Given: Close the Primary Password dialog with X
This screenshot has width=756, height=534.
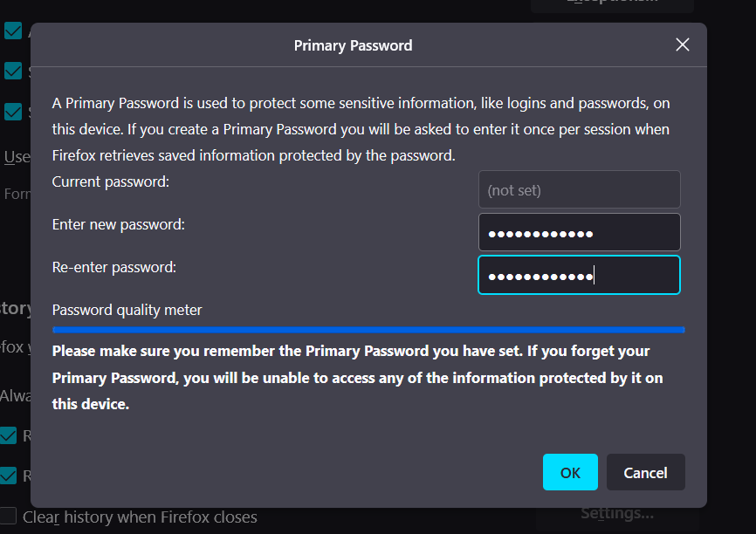Looking at the screenshot, I should tap(683, 44).
